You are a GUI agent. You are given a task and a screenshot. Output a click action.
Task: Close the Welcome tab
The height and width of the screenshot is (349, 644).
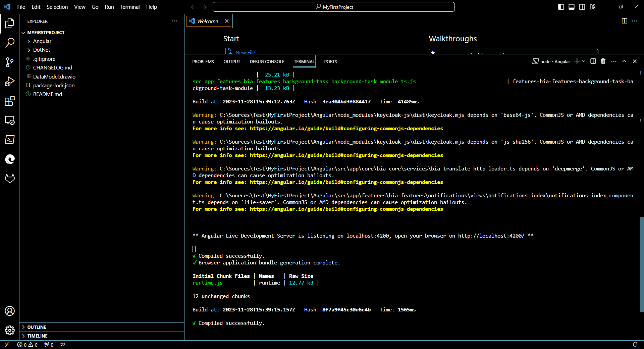[227, 21]
